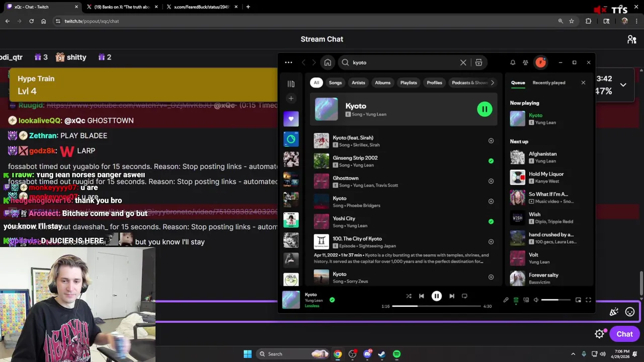Add Ghosttown to liked songs
The image size is (644, 362).
coord(491,181)
